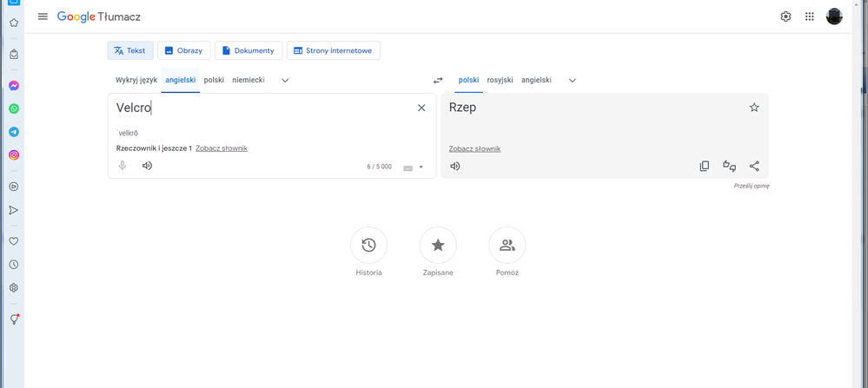Open main hamburger menu
This screenshot has height=388, width=868.
[43, 16]
